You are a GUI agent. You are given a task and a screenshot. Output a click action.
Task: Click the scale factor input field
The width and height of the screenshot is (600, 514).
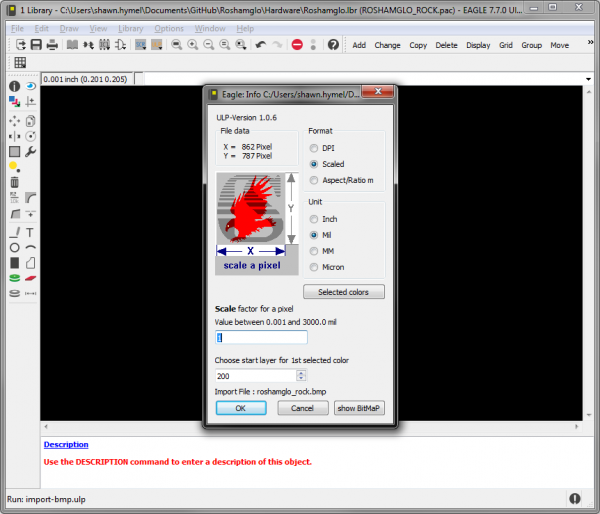click(261, 338)
